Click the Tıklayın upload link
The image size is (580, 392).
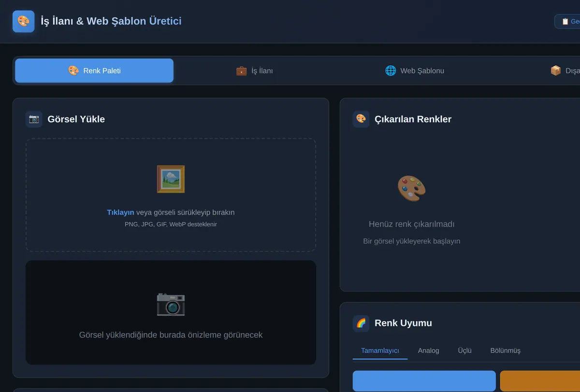[x=120, y=212]
